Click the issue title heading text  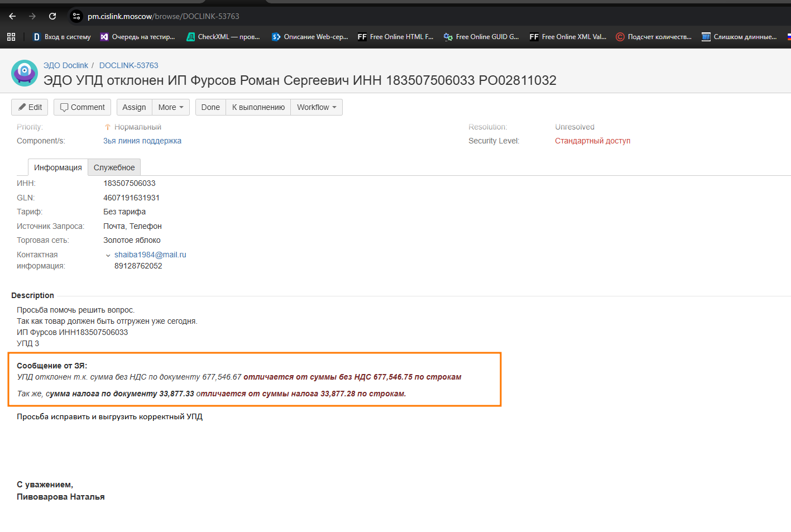[x=300, y=80]
